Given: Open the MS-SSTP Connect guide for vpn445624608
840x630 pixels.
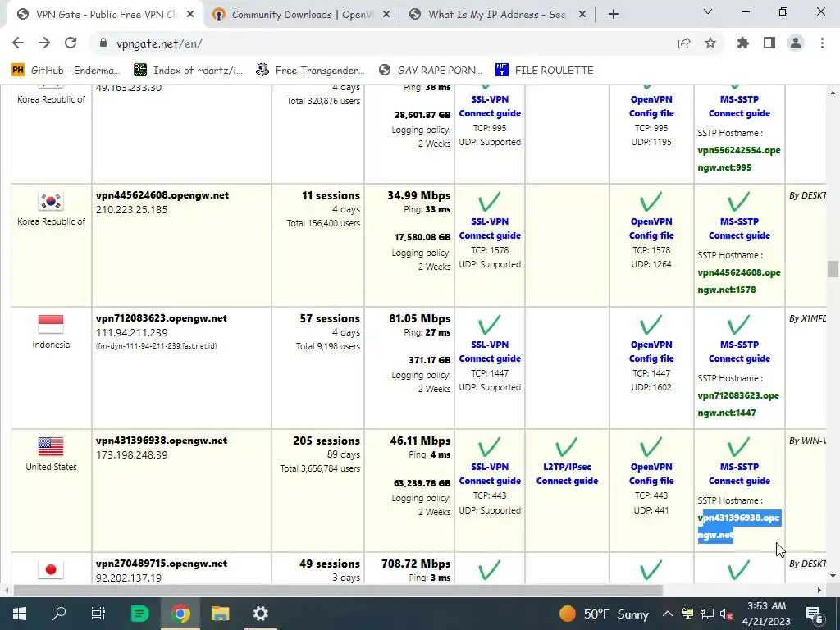Looking at the screenshot, I should 739,228.
